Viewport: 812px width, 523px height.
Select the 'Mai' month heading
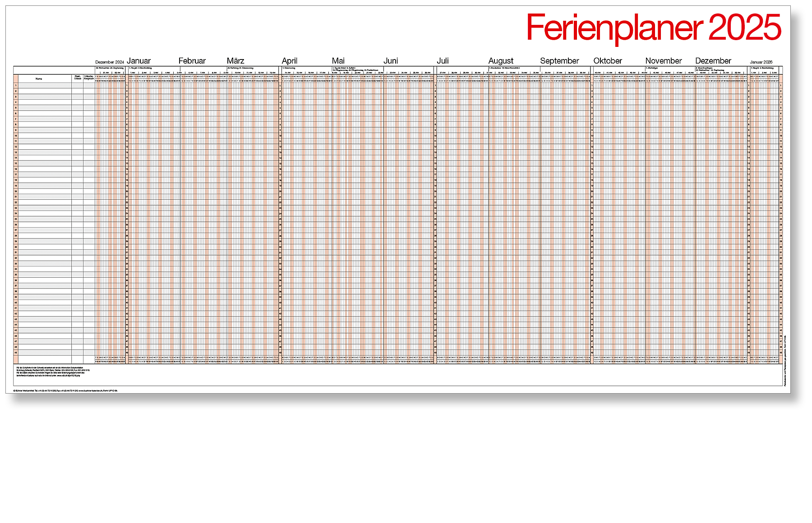click(x=338, y=61)
